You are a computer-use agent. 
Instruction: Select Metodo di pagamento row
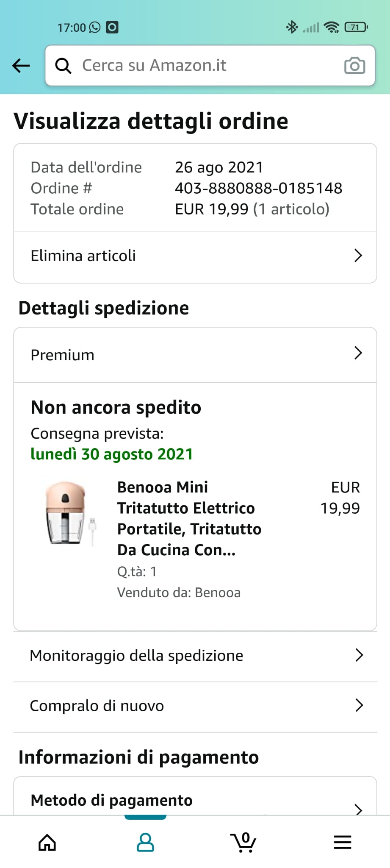pos(112,800)
